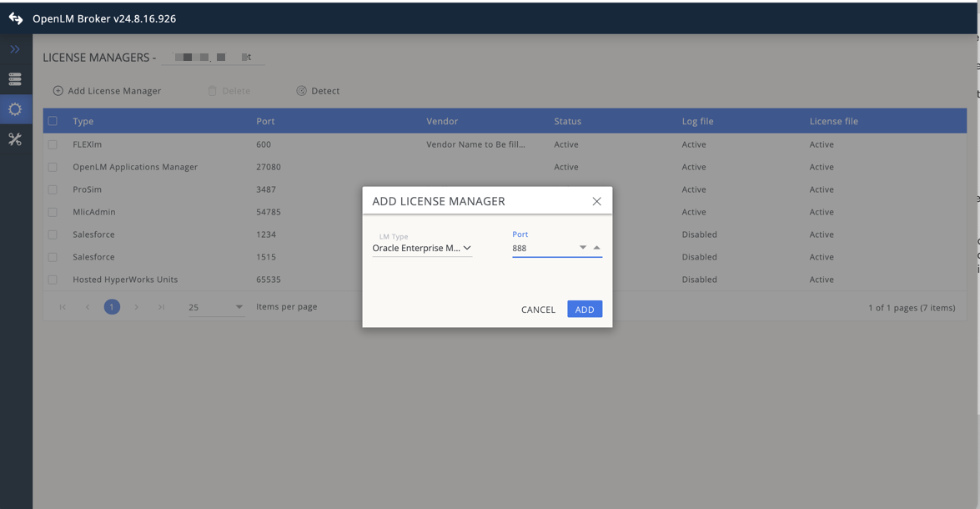Close the Add License Manager dialog

pos(596,200)
